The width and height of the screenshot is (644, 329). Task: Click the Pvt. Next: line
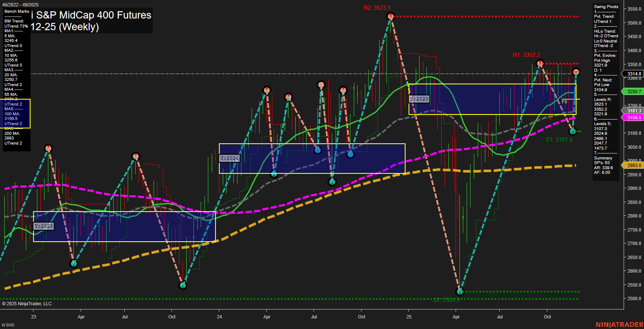click(604, 80)
